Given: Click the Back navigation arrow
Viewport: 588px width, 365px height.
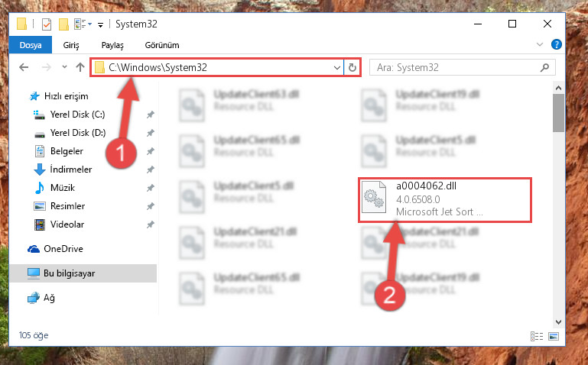Looking at the screenshot, I should click(24, 67).
